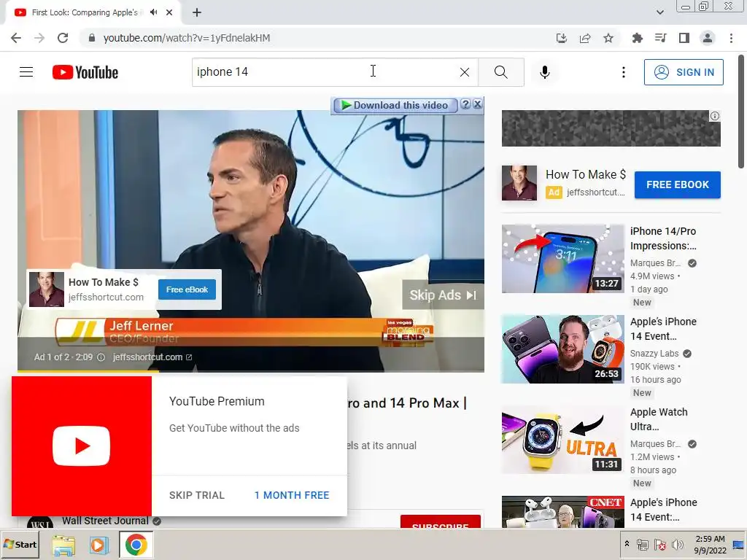
Task: Click the page vertical scrollbar
Action: click(x=741, y=112)
